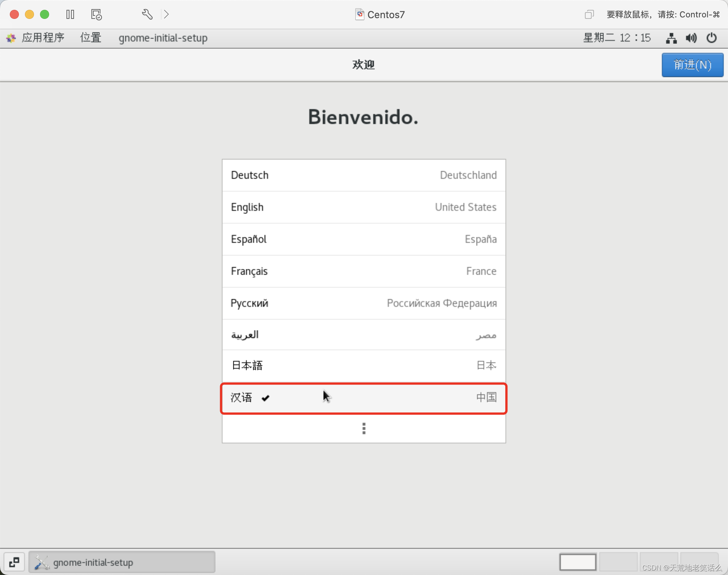The width and height of the screenshot is (728, 575).
Task: Open VM settings wrench icon
Action: click(x=147, y=14)
